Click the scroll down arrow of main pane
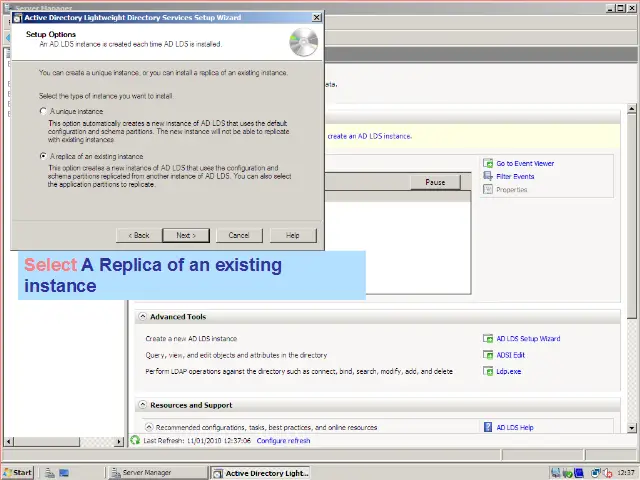640x480 pixels. [x=632, y=428]
